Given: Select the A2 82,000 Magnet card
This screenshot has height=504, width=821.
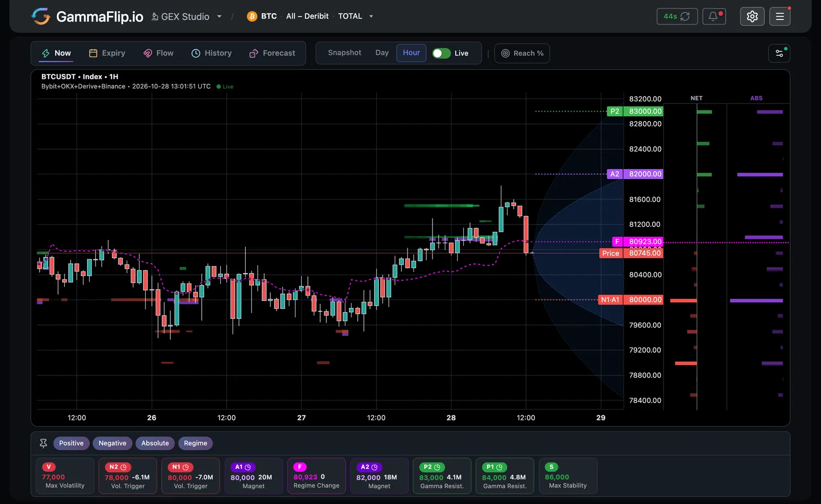Looking at the screenshot, I should tap(379, 476).
